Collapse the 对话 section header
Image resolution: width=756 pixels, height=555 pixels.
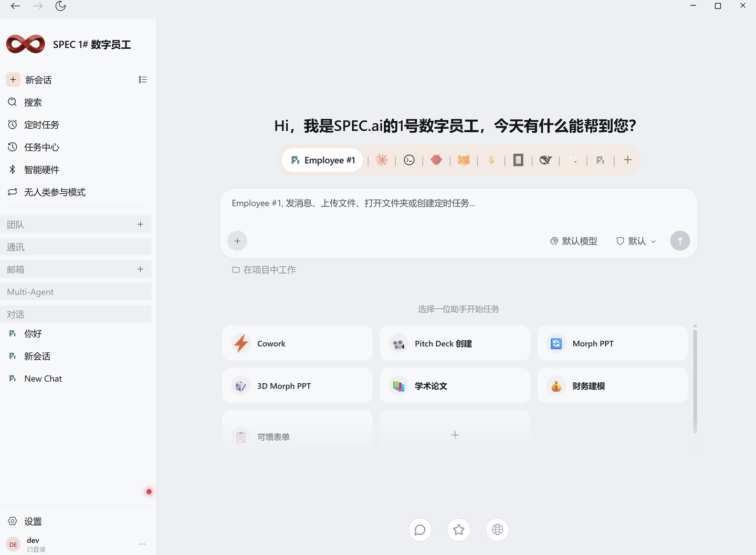(x=76, y=314)
